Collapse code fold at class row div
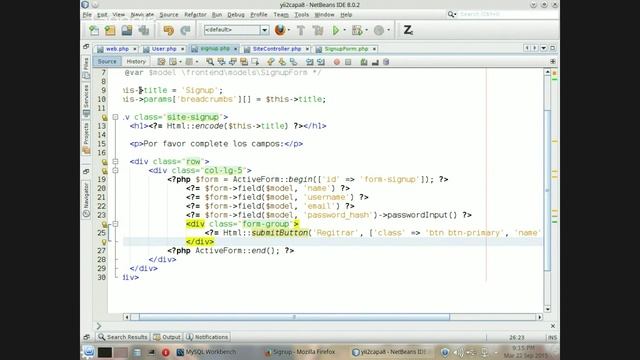This screenshot has height=360, width=640. click(x=116, y=162)
